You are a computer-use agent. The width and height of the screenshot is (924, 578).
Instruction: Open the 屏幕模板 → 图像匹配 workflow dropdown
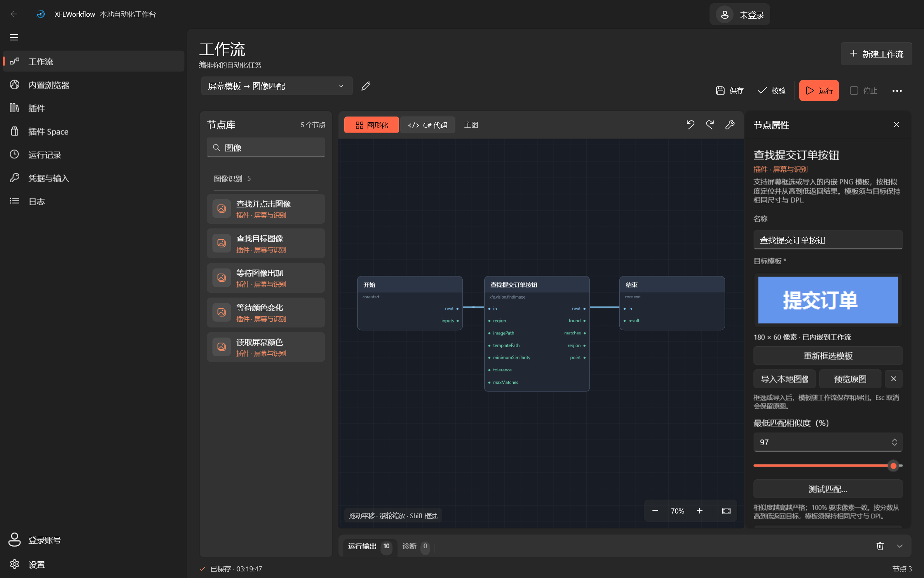pos(277,86)
